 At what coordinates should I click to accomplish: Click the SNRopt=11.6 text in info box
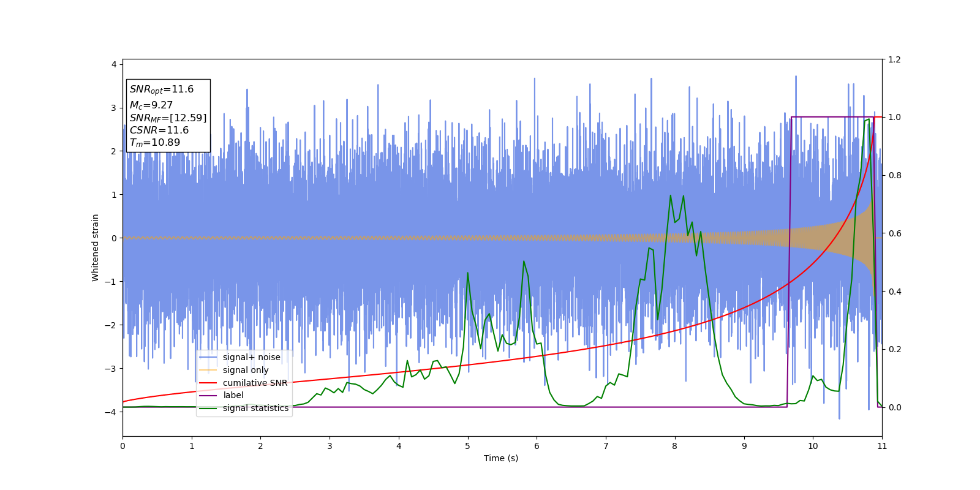162,89
